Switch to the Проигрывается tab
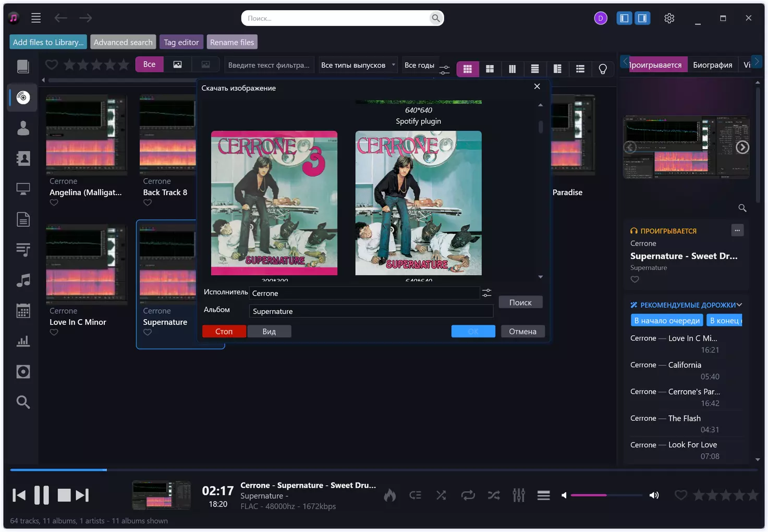The width and height of the screenshot is (768, 532). pyautogui.click(x=658, y=65)
